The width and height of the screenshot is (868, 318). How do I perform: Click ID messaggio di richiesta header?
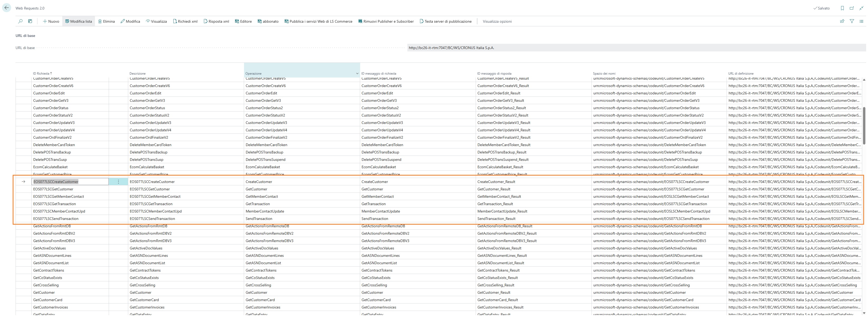click(x=379, y=74)
